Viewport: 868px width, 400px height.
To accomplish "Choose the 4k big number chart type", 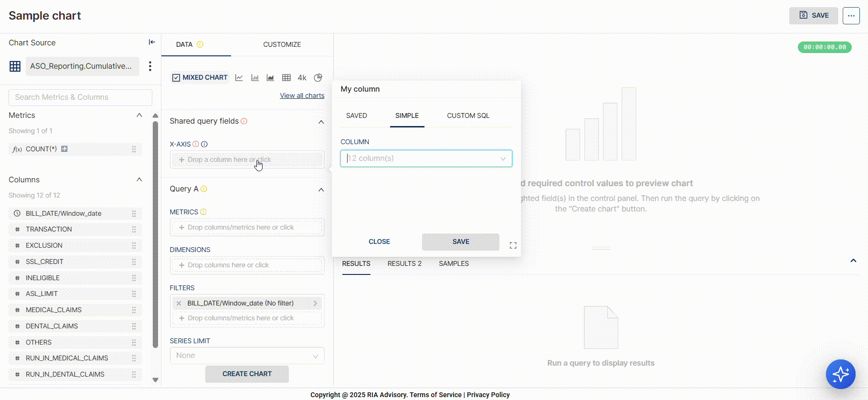I will tap(302, 78).
